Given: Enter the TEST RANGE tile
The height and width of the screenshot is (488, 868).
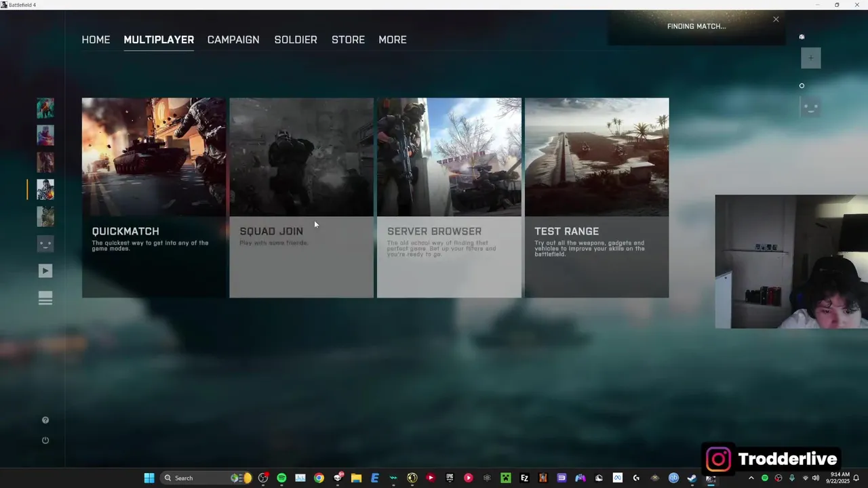Looking at the screenshot, I should pos(597,198).
